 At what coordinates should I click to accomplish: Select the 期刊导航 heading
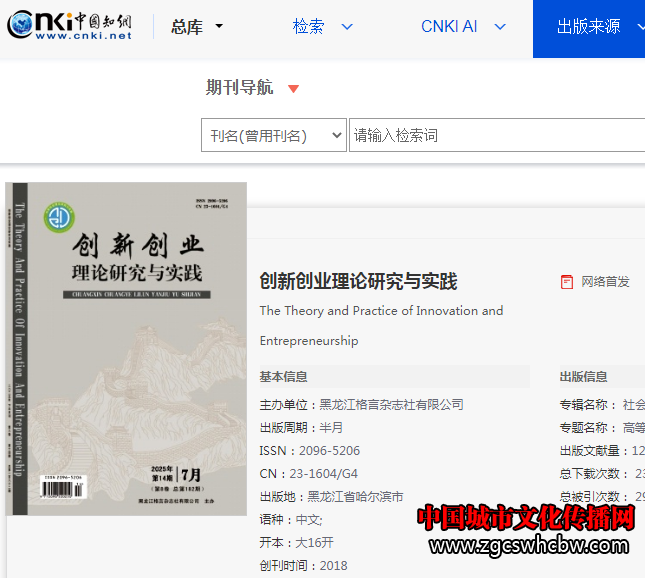coord(239,88)
